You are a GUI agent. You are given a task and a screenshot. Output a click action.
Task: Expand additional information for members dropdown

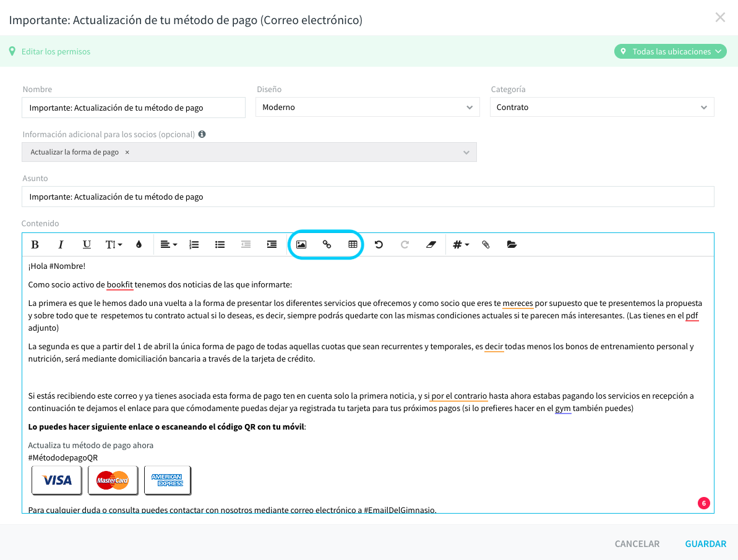pyautogui.click(x=466, y=152)
